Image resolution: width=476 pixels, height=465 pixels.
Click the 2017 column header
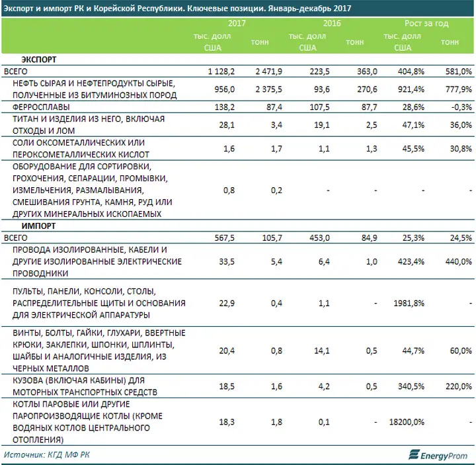coord(237,23)
